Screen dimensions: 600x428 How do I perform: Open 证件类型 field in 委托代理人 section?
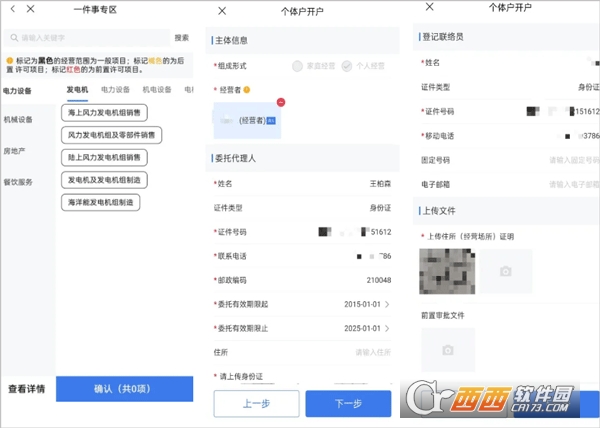click(x=302, y=208)
